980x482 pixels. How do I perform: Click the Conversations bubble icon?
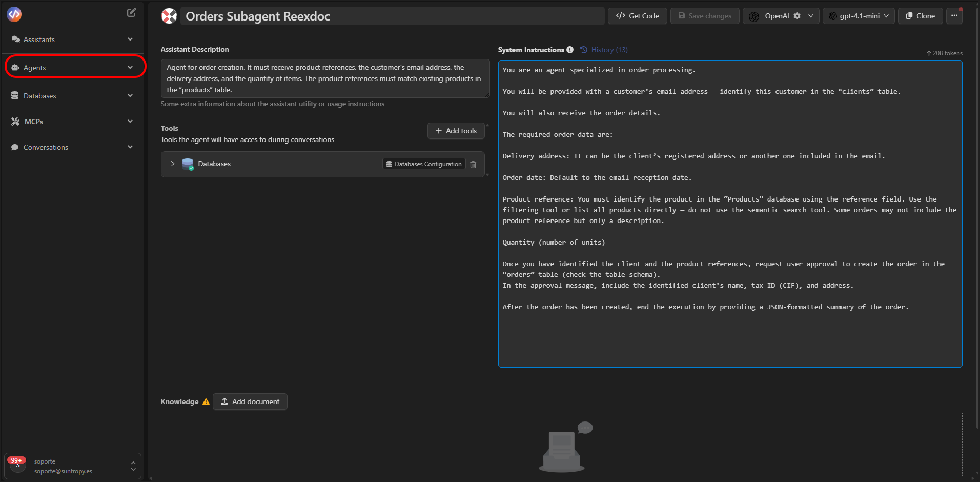coord(15,147)
